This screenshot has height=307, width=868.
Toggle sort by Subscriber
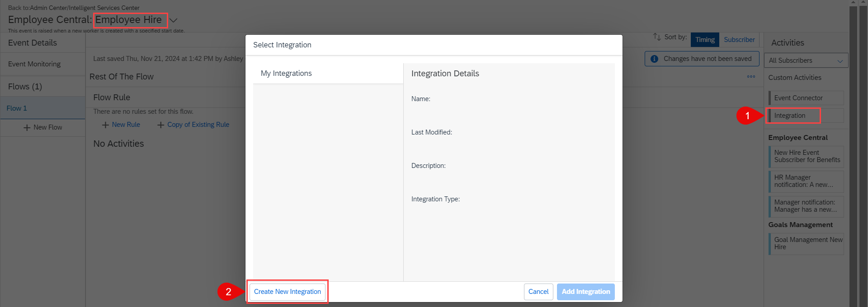click(x=739, y=40)
